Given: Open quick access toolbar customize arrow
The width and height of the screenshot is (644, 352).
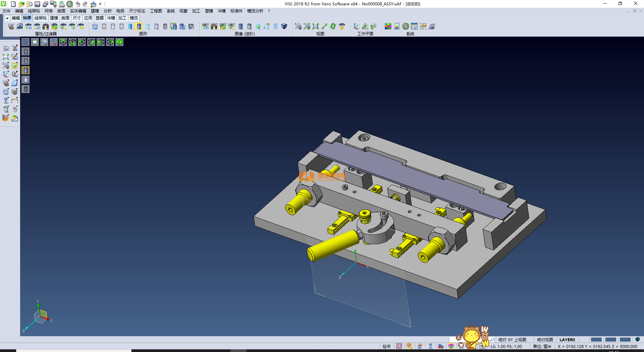Looking at the screenshot, I should (100, 4).
